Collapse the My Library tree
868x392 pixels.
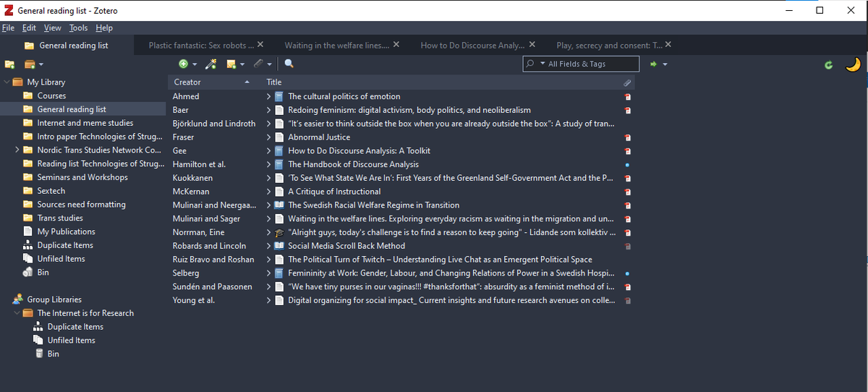pos(7,82)
